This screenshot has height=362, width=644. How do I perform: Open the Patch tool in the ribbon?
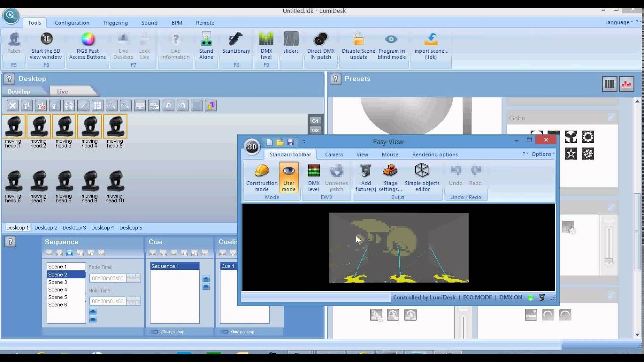click(14, 43)
